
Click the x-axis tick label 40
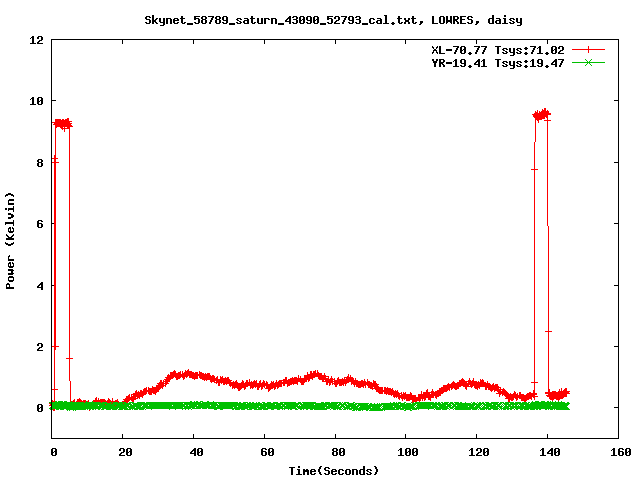[x=196, y=452]
